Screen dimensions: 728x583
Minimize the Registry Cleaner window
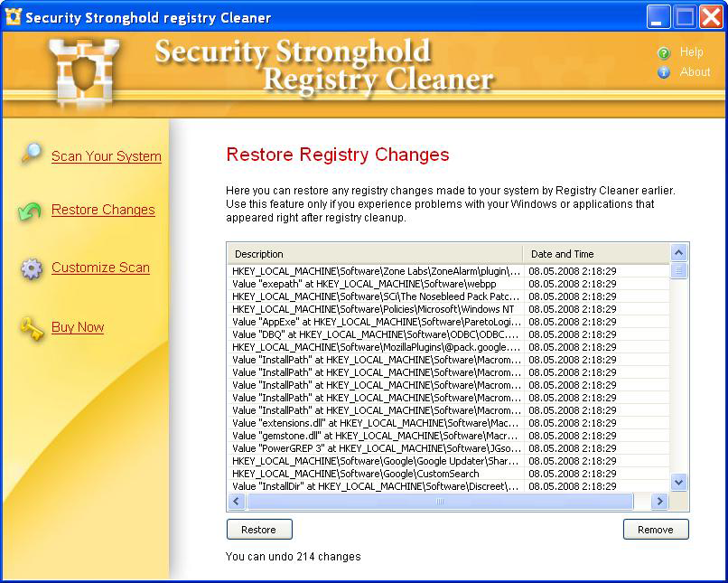tap(658, 17)
